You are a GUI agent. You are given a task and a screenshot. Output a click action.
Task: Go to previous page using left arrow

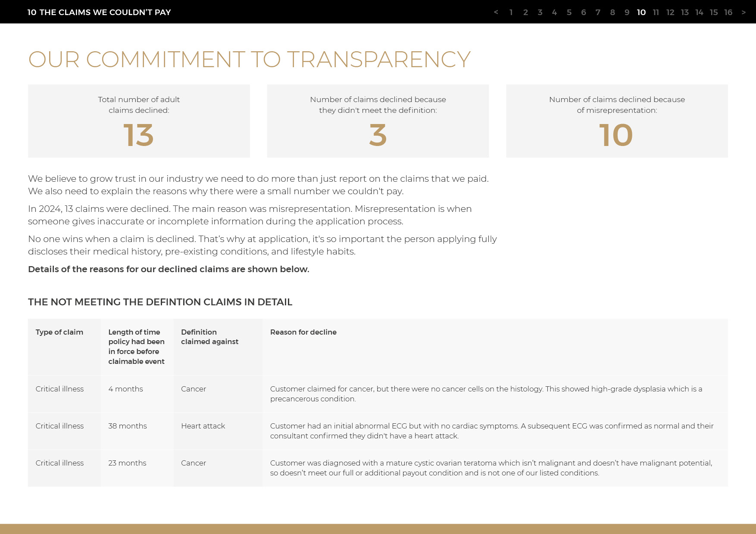496,12
